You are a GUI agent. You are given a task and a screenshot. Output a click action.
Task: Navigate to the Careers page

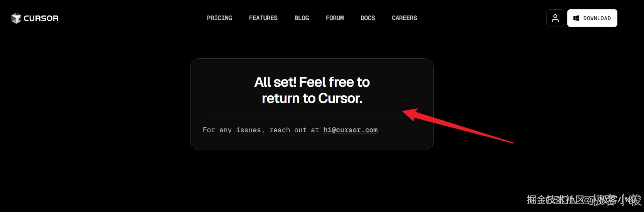pyautogui.click(x=405, y=18)
